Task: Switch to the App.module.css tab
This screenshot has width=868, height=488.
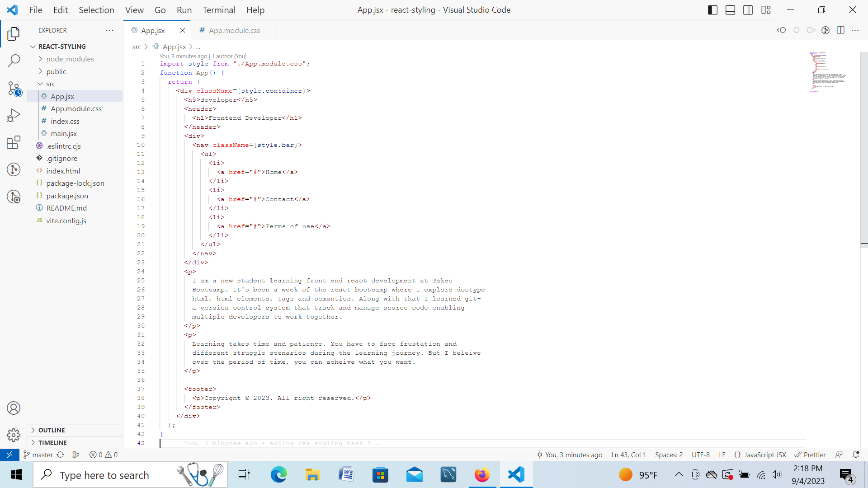Action: [234, 30]
